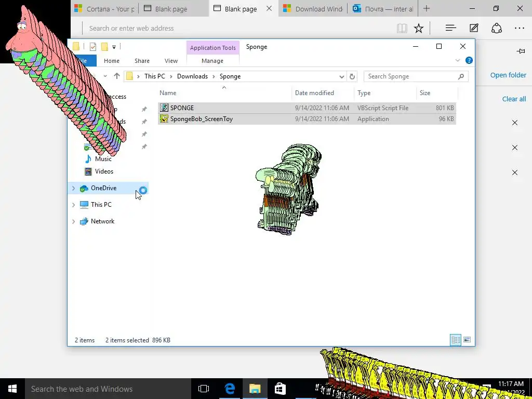Viewport: 532px width, 399px height.
Task: Click the Edge reading view icon
Action: pos(402,28)
